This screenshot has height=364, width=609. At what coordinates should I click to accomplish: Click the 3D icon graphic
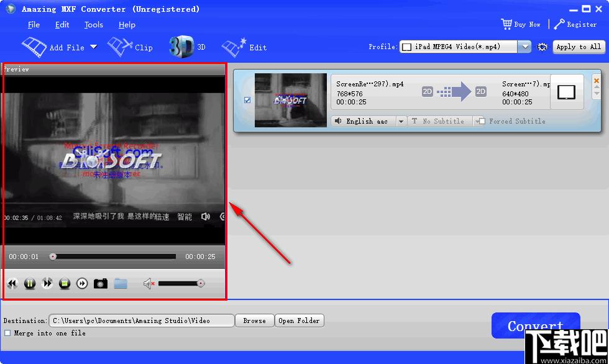coord(181,47)
